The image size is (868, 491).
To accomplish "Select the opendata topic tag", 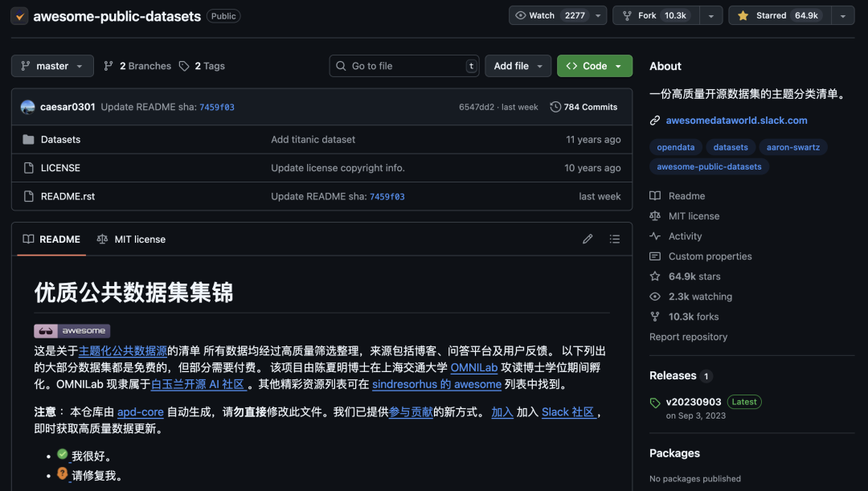I will coord(675,147).
